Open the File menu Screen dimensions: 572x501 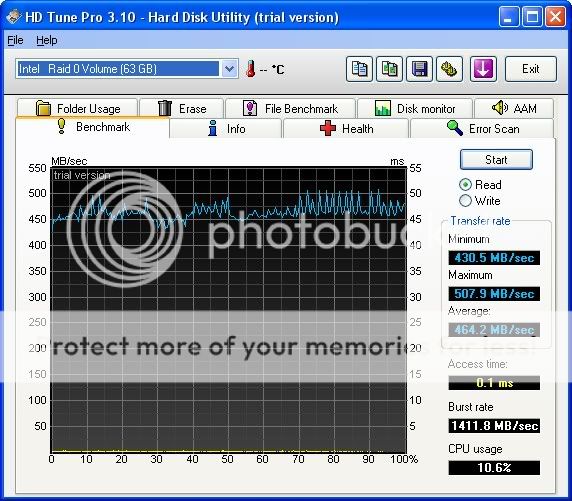click(x=15, y=40)
